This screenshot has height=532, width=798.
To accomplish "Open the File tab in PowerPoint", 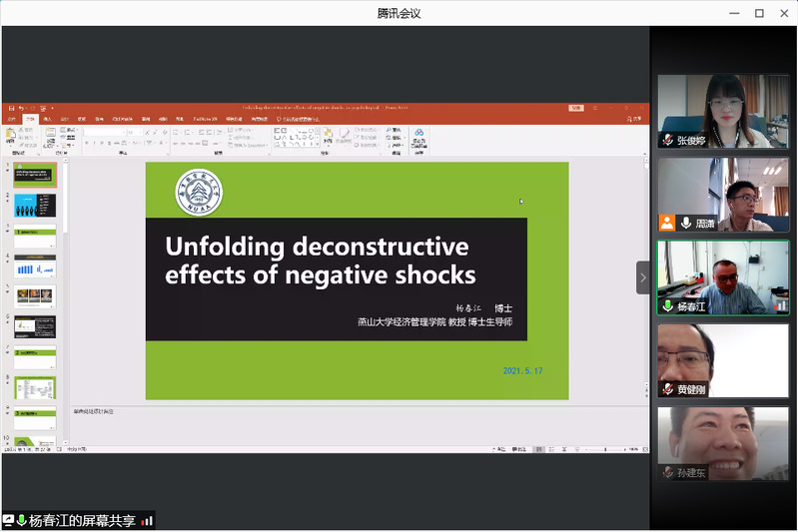I will click(x=12, y=119).
